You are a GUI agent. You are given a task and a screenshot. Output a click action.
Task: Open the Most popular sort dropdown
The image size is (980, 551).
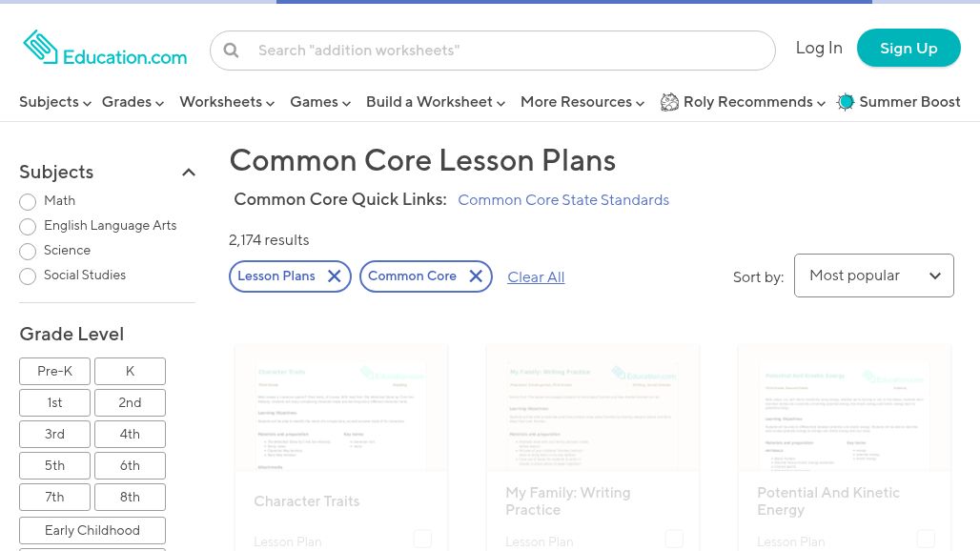874,275
